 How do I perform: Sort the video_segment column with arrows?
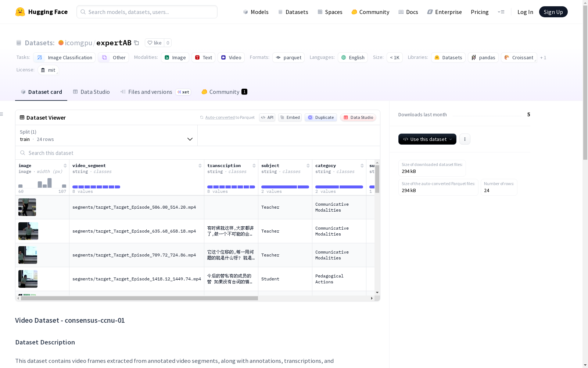click(200, 166)
